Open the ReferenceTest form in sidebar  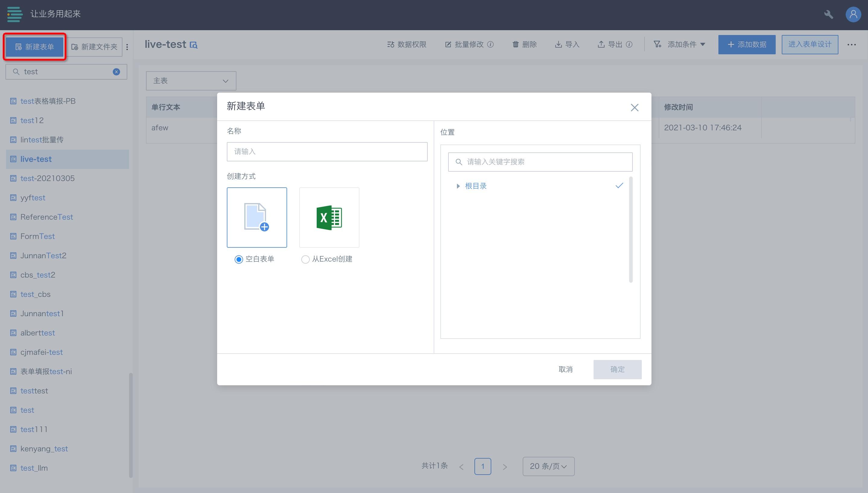coord(47,217)
